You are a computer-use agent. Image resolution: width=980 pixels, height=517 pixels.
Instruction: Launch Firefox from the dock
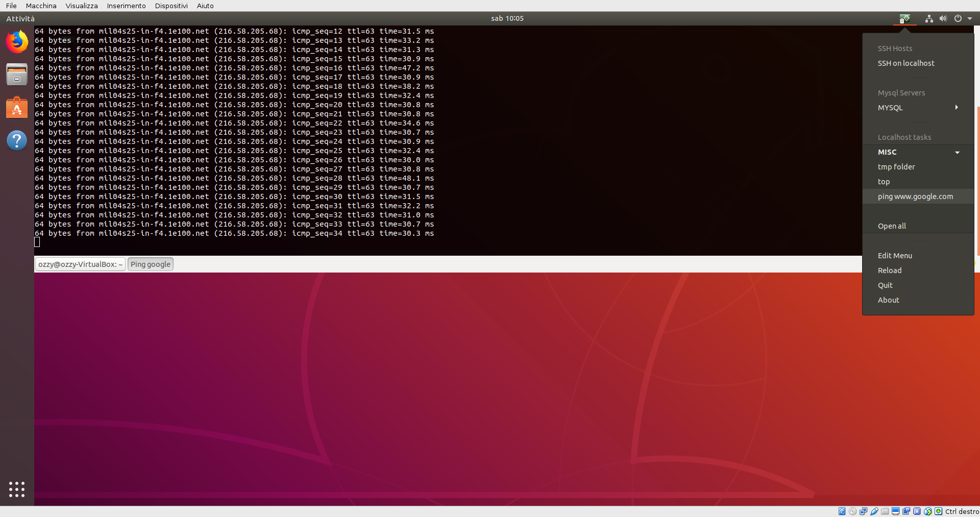coord(17,42)
